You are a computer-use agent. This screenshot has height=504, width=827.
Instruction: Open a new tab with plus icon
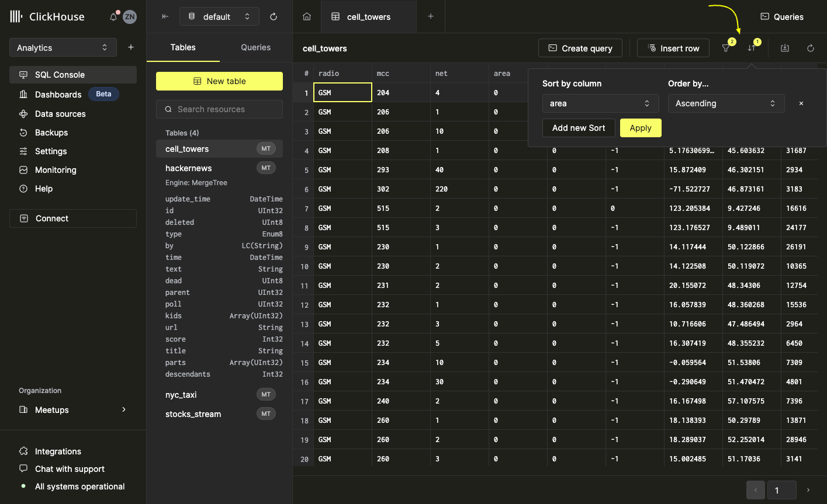[x=431, y=16]
